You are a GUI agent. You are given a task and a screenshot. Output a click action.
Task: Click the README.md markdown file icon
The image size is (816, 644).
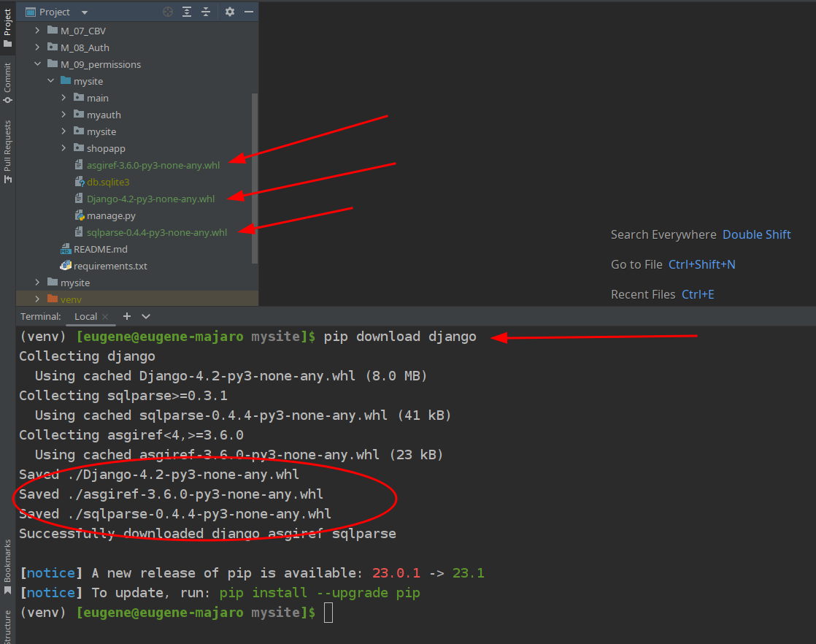66,249
